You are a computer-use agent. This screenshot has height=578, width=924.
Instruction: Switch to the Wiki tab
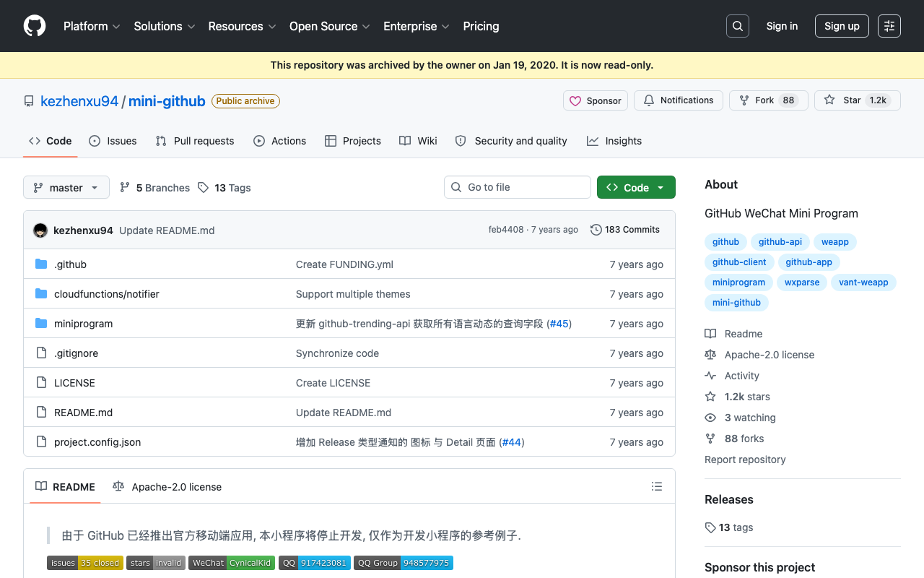coord(418,141)
